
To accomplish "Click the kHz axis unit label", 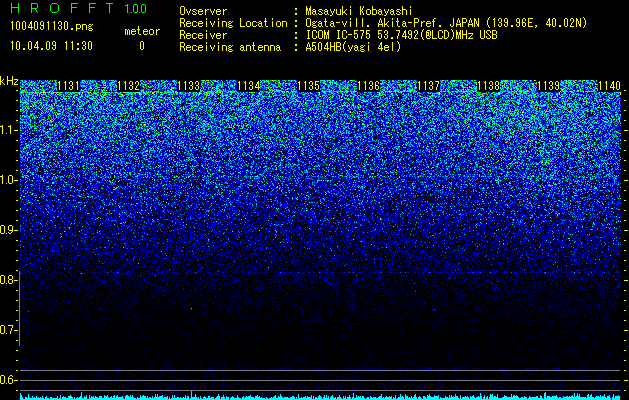I will coord(9,81).
